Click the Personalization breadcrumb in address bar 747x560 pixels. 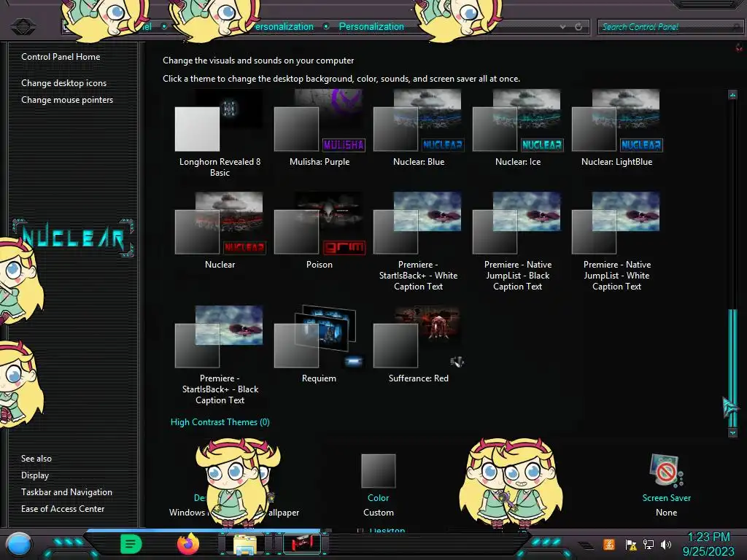tap(371, 27)
